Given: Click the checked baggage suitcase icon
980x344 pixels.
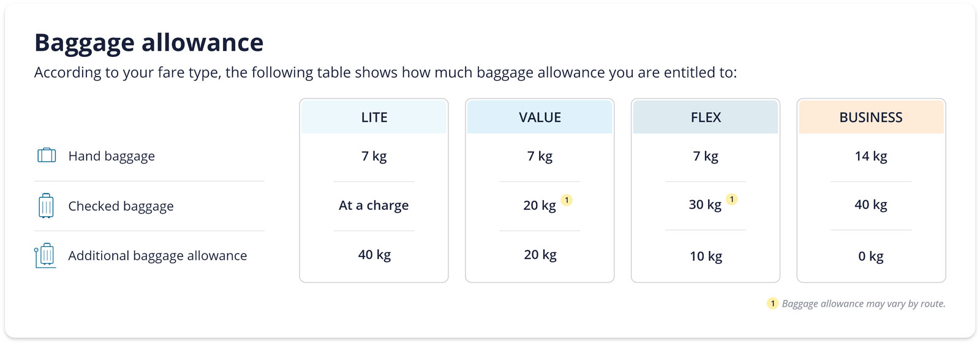Looking at the screenshot, I should (x=46, y=206).
